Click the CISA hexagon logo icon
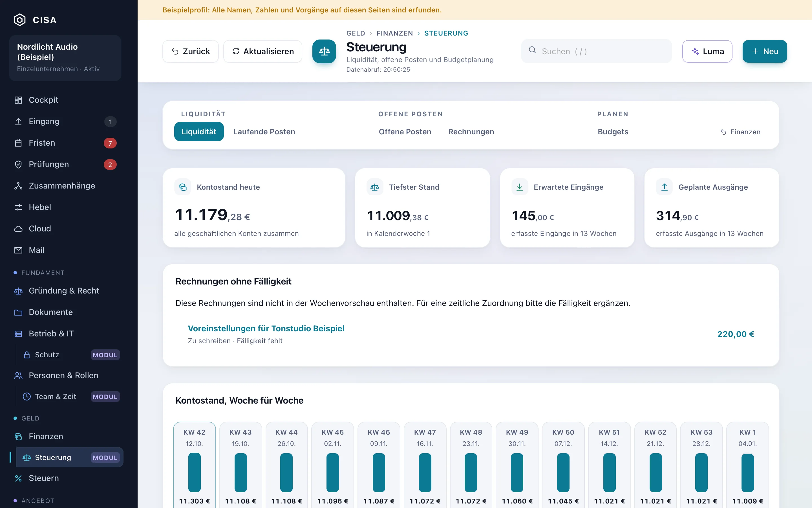The width and height of the screenshot is (812, 508). (x=19, y=20)
